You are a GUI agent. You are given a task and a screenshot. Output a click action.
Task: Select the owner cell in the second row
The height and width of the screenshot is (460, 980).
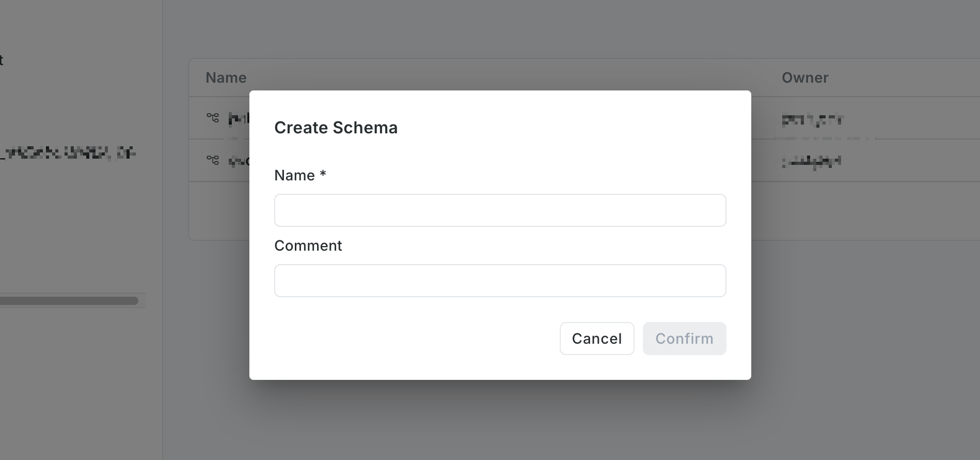pos(812,162)
